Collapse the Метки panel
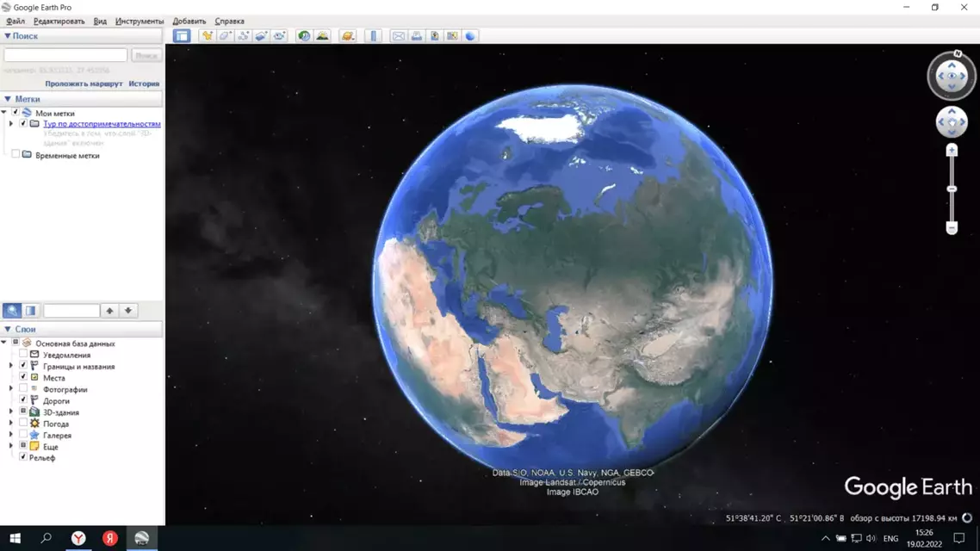 click(8, 99)
